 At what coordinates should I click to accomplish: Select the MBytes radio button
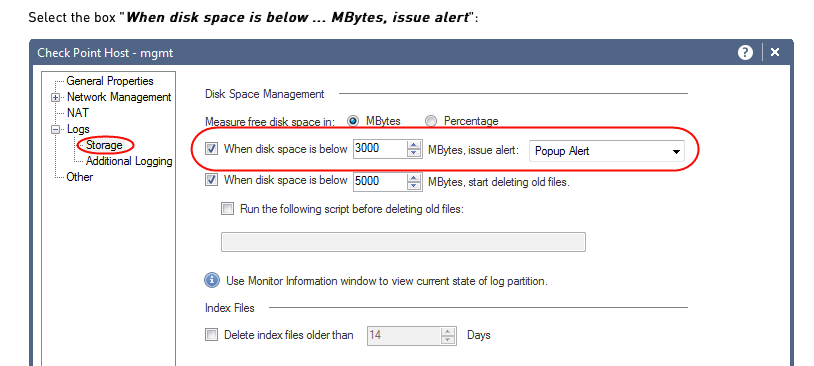pyautogui.click(x=353, y=121)
